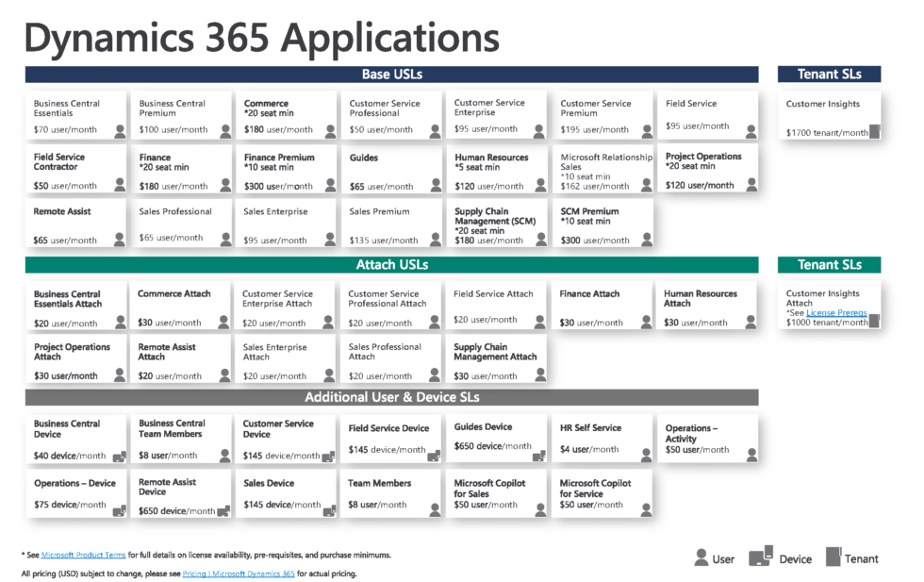Select the Attach USLs header bar
The width and height of the screenshot is (924, 582).
click(x=392, y=265)
